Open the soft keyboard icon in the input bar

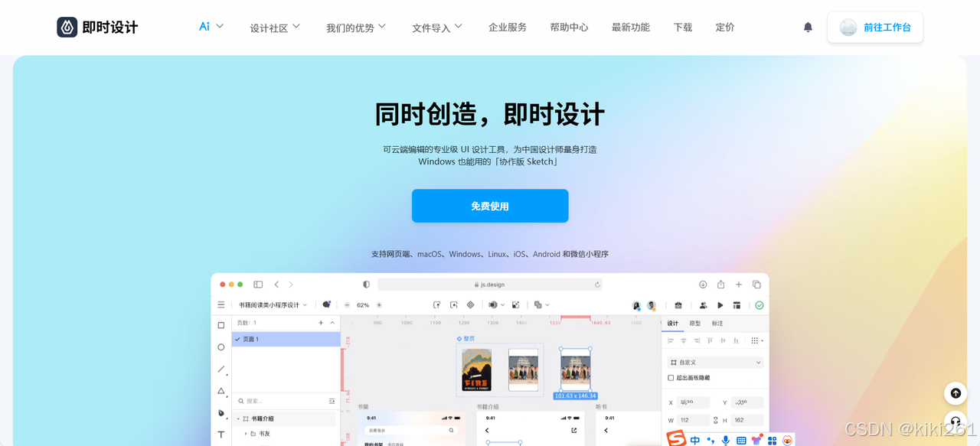click(741, 441)
